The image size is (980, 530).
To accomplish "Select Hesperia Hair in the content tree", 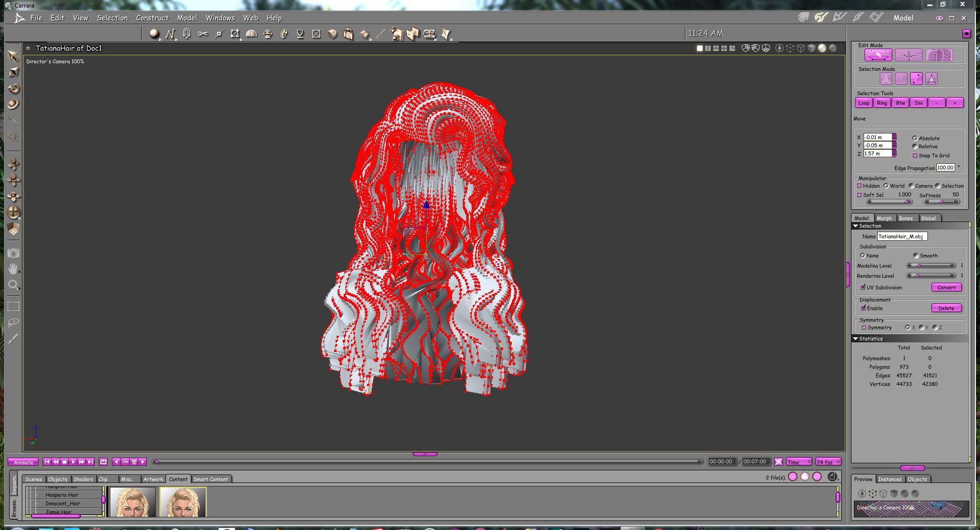I will pos(62,495).
